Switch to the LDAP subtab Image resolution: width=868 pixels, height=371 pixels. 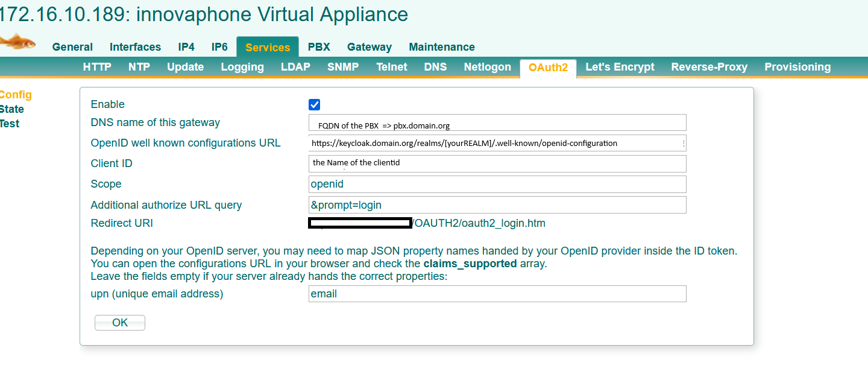click(295, 67)
